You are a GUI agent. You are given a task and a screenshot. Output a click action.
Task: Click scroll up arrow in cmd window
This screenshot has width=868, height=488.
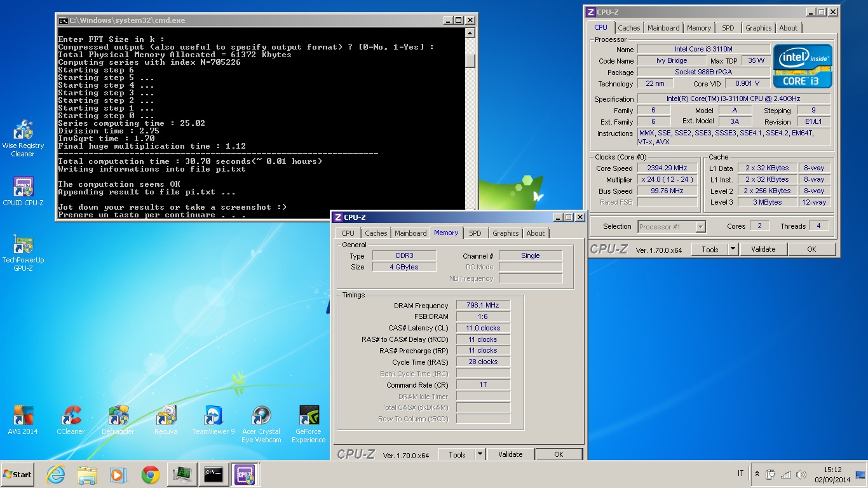click(x=470, y=32)
